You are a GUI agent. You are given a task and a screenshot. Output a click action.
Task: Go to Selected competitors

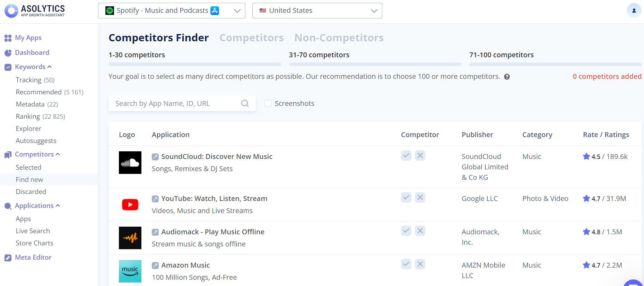[x=28, y=167]
